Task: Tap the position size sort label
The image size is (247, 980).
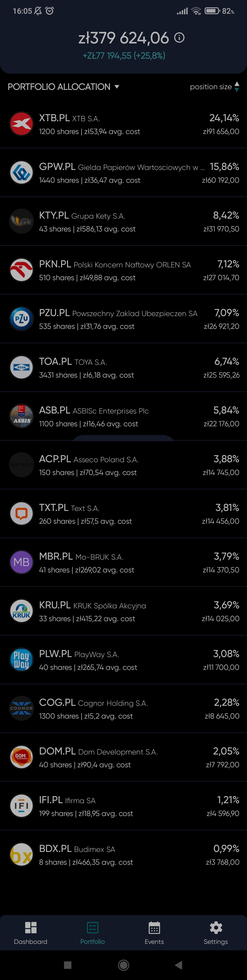Action: 210,87
